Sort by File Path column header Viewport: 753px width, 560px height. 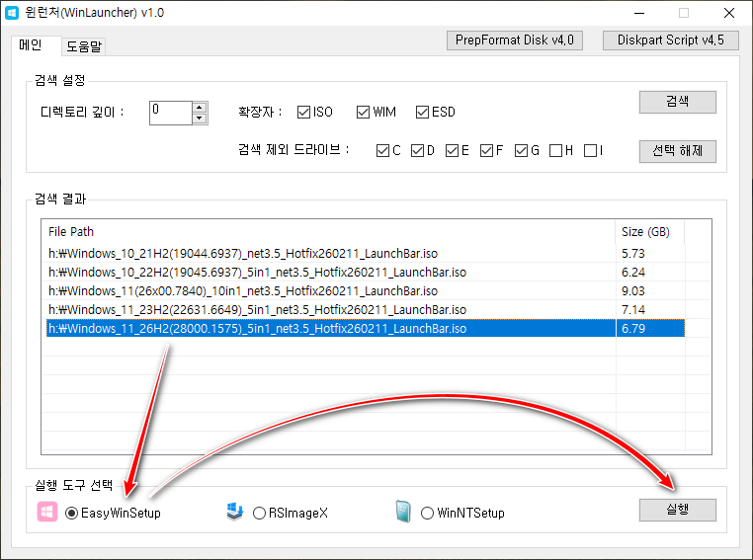click(x=328, y=232)
